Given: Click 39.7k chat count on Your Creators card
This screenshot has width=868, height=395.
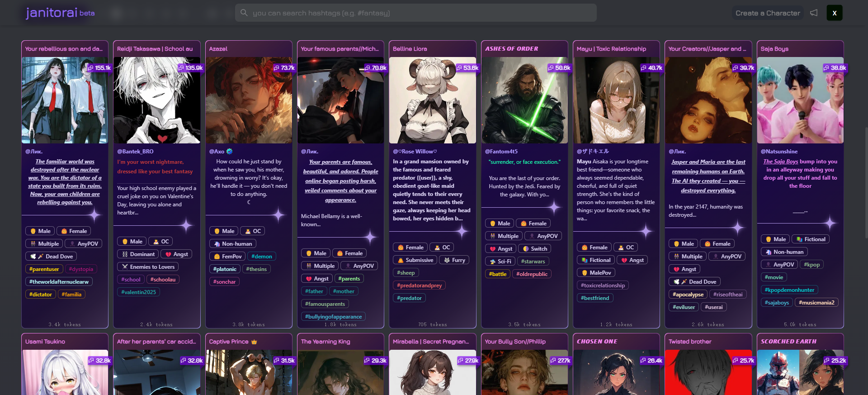Looking at the screenshot, I should [744, 68].
